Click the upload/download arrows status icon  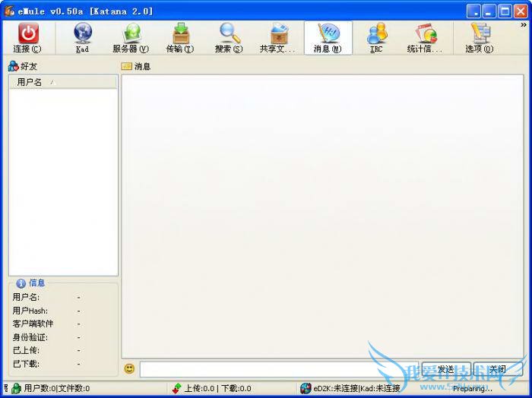pyautogui.click(x=177, y=389)
